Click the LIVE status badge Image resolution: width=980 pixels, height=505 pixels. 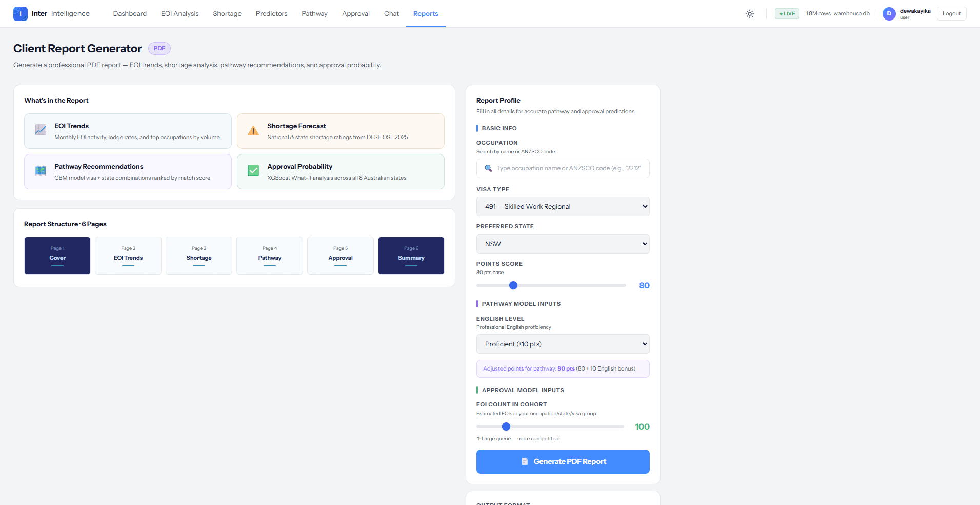point(787,14)
